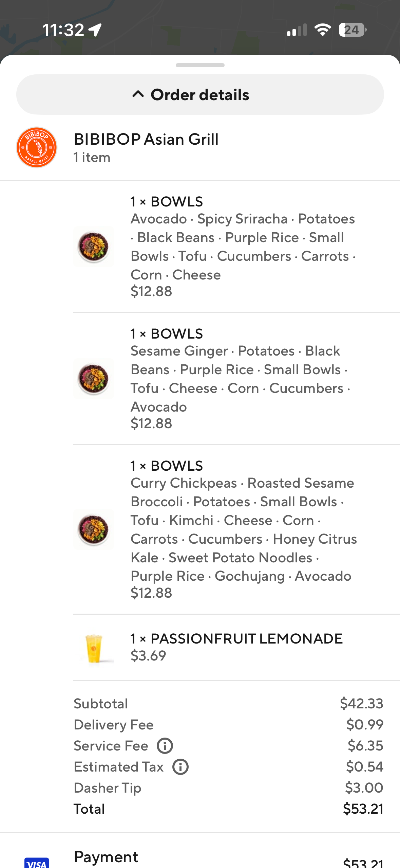Collapse the Order details chevron
The width and height of the screenshot is (400, 868).
(x=138, y=94)
